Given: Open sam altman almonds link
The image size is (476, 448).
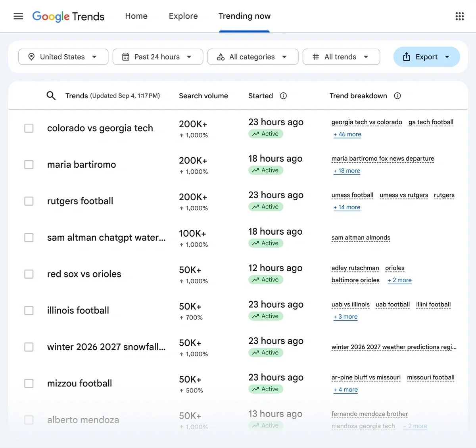Looking at the screenshot, I should tap(361, 237).
